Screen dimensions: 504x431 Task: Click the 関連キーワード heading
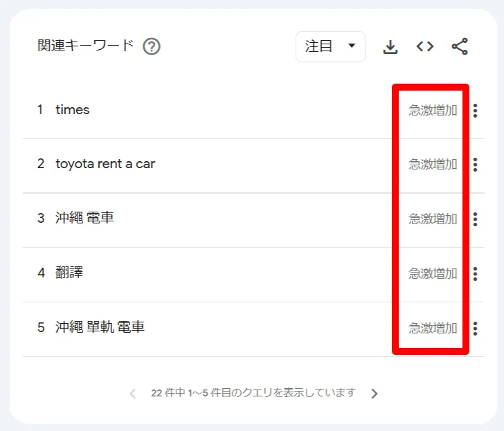click(x=86, y=46)
